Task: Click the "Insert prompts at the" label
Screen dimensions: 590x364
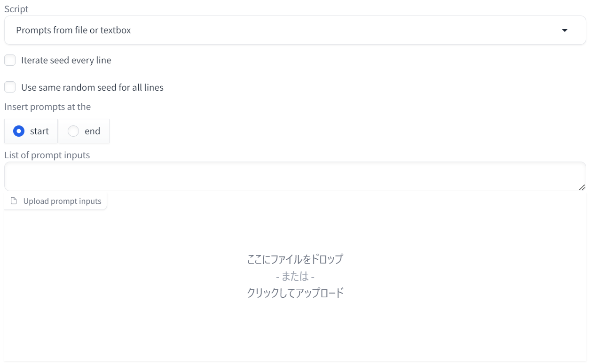Action: coord(47,107)
